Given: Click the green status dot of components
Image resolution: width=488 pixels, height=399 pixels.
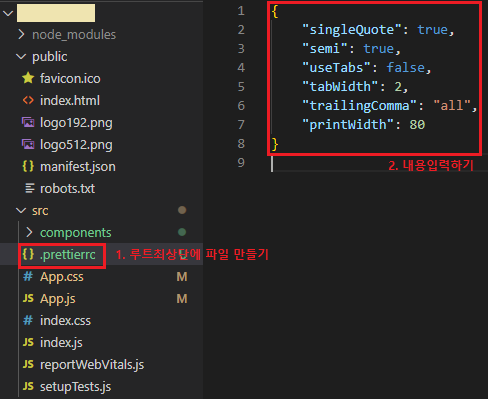Looking at the screenshot, I should (182, 232).
